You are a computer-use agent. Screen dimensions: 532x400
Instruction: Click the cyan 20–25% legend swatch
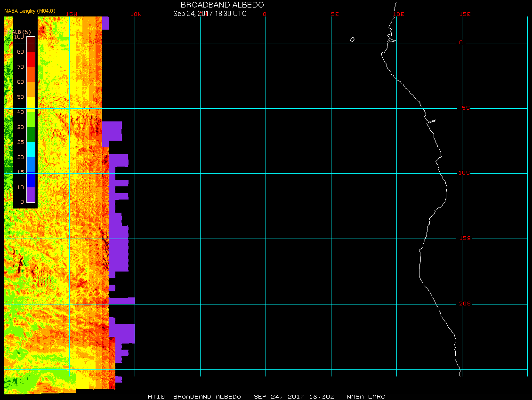coord(31,150)
